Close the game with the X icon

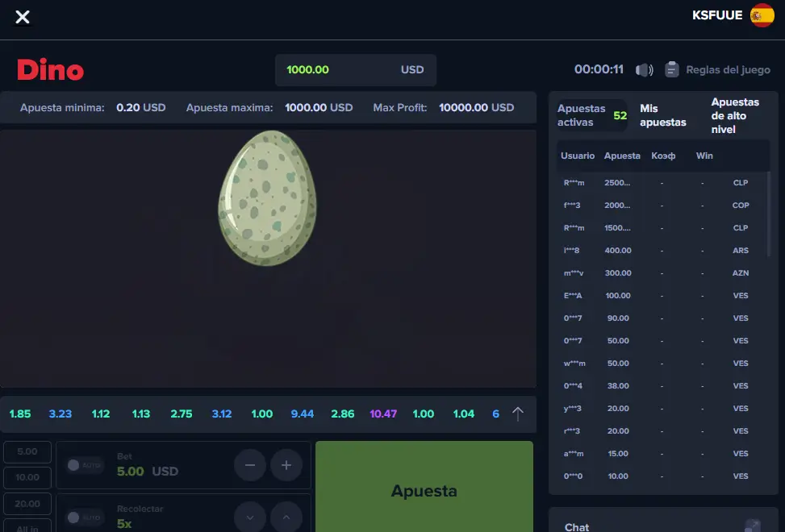23,17
